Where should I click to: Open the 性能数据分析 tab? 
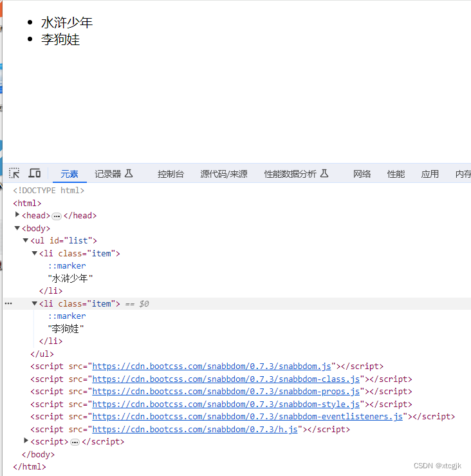point(290,174)
